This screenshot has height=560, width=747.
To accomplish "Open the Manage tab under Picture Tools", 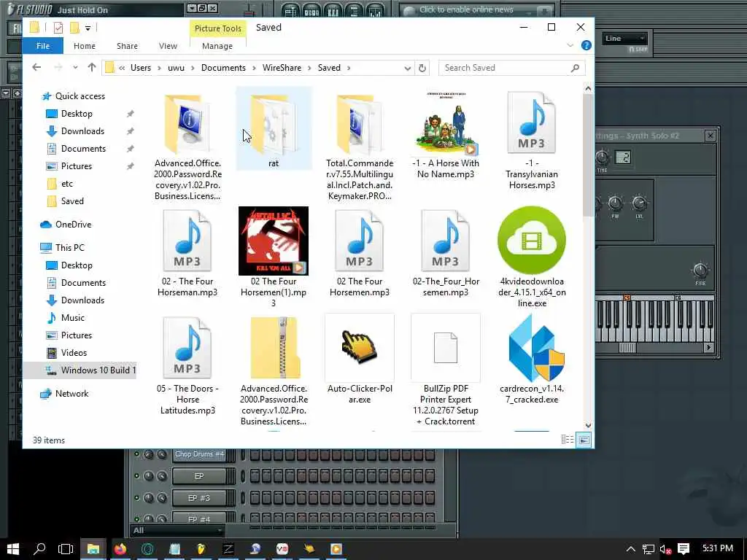I will click(x=217, y=46).
